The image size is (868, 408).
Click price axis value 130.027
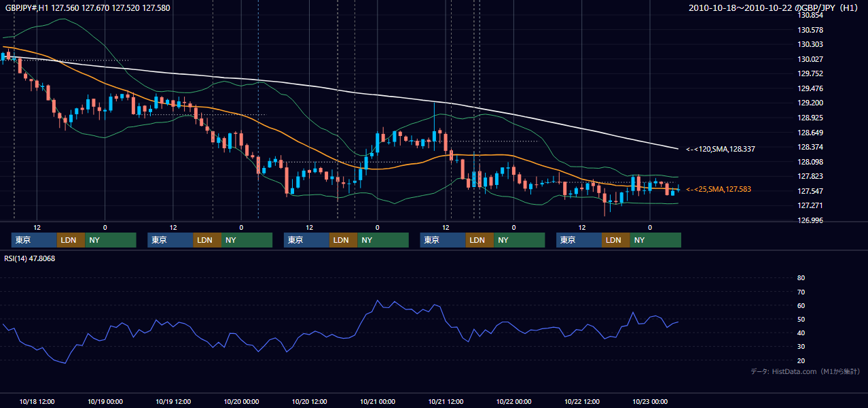(810, 59)
